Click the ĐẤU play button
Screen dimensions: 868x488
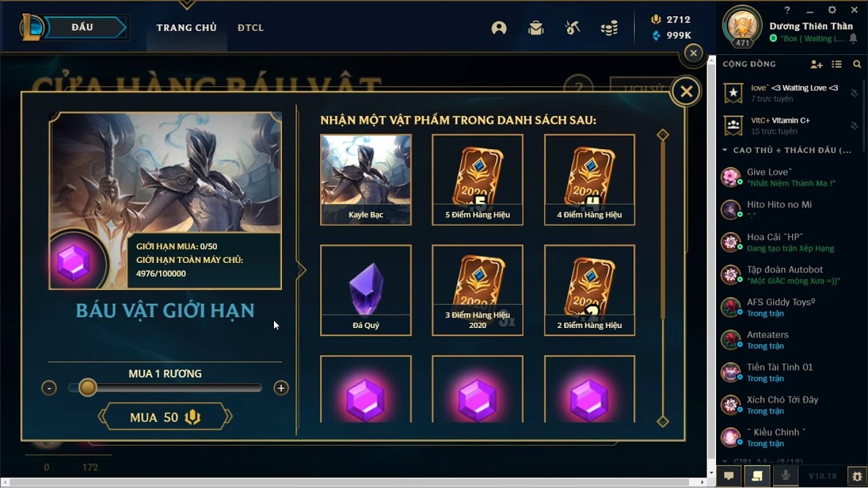[x=81, y=27]
